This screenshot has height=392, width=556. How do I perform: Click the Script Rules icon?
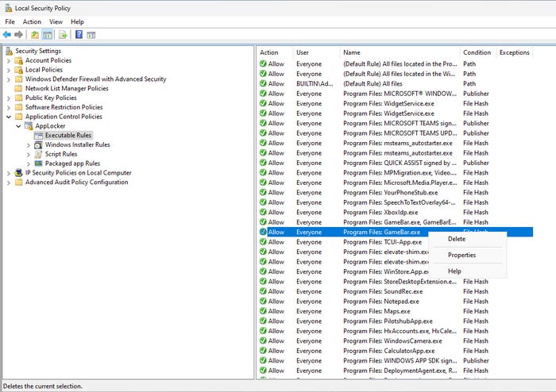pos(38,154)
